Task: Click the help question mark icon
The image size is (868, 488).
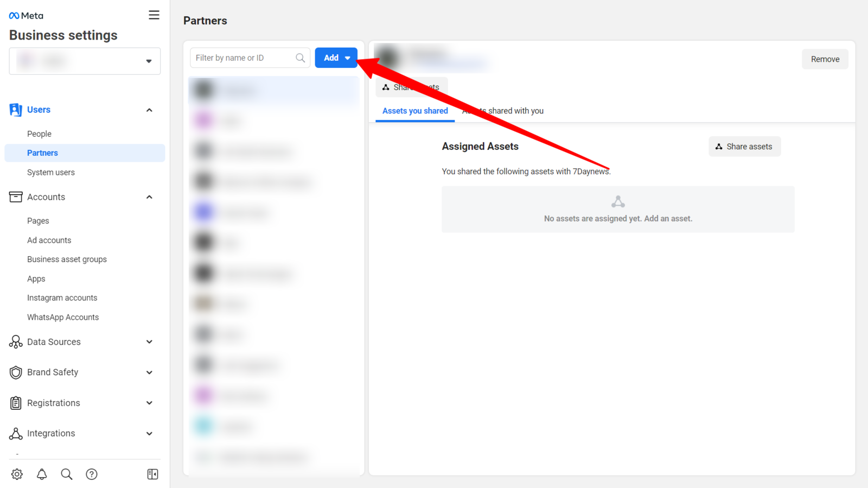Action: 92,474
